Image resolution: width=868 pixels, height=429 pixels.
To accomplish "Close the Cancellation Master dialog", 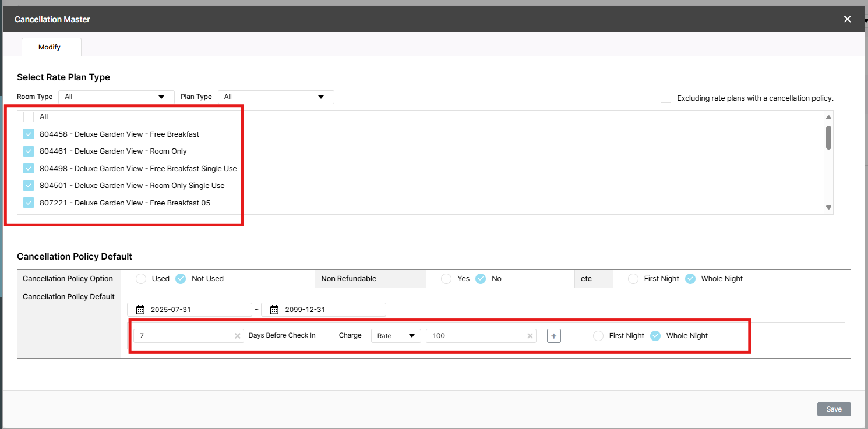I will click(848, 19).
